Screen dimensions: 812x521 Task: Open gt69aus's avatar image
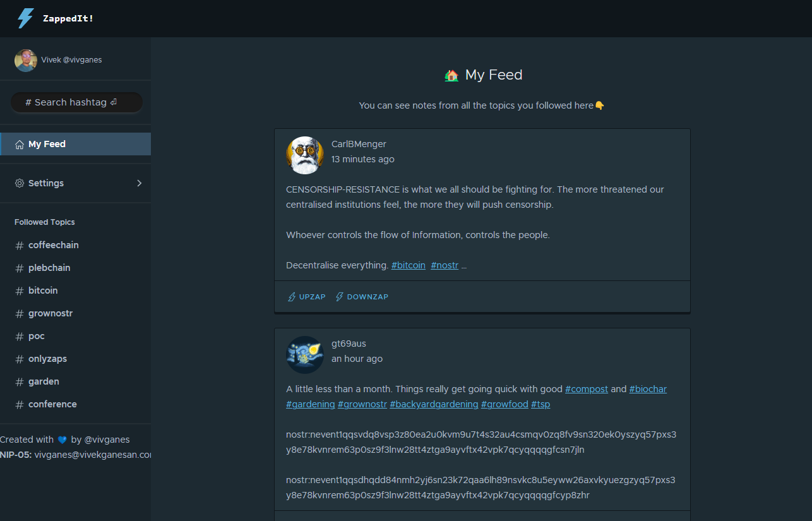point(305,354)
